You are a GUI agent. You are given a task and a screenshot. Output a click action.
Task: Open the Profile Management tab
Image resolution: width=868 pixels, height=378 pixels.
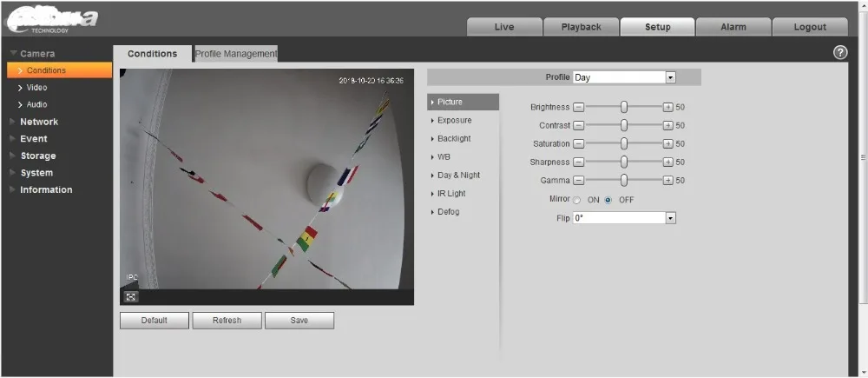pyautogui.click(x=236, y=54)
